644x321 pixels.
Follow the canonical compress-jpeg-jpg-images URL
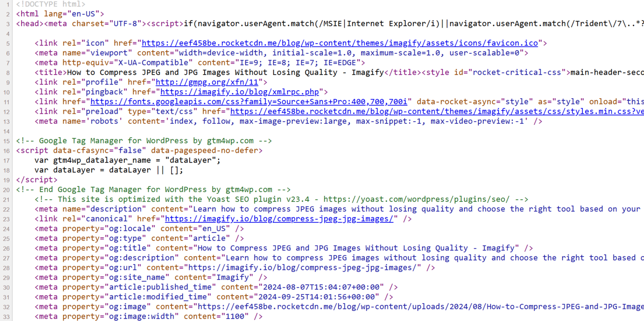279,219
